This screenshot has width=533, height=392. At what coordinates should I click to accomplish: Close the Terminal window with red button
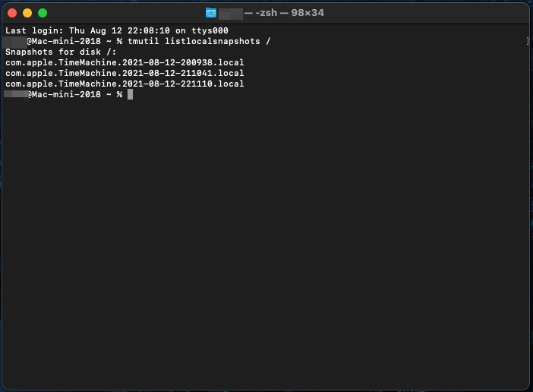tap(12, 13)
